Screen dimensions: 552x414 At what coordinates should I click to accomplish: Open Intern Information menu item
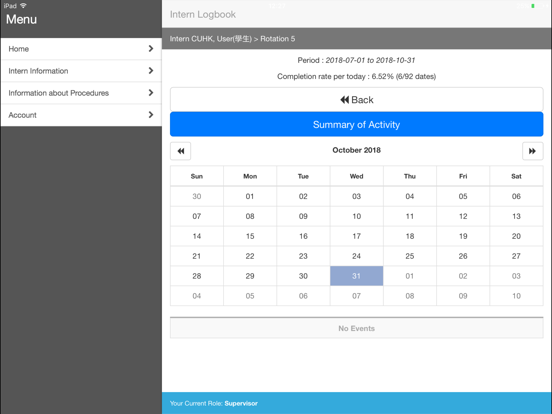81,71
